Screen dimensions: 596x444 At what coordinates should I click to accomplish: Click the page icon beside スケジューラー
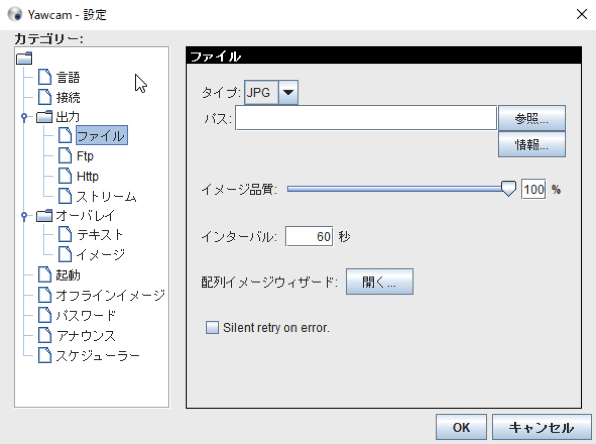click(44, 355)
